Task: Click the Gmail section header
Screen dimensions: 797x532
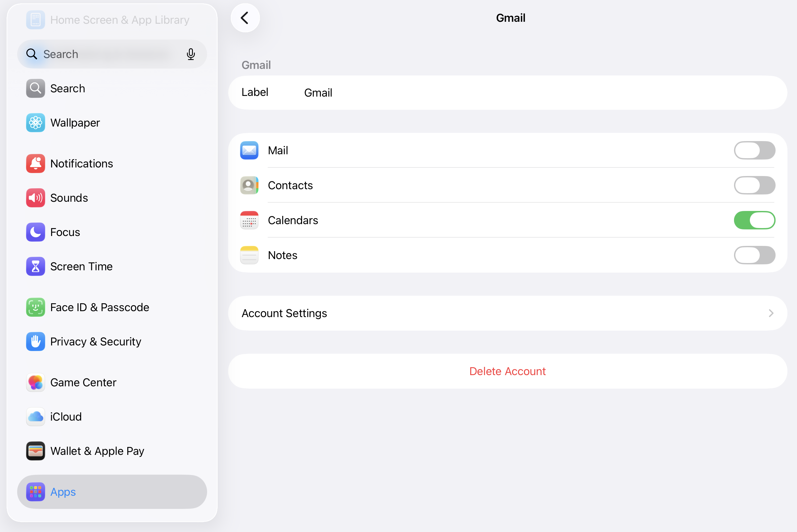Action: coord(256,65)
